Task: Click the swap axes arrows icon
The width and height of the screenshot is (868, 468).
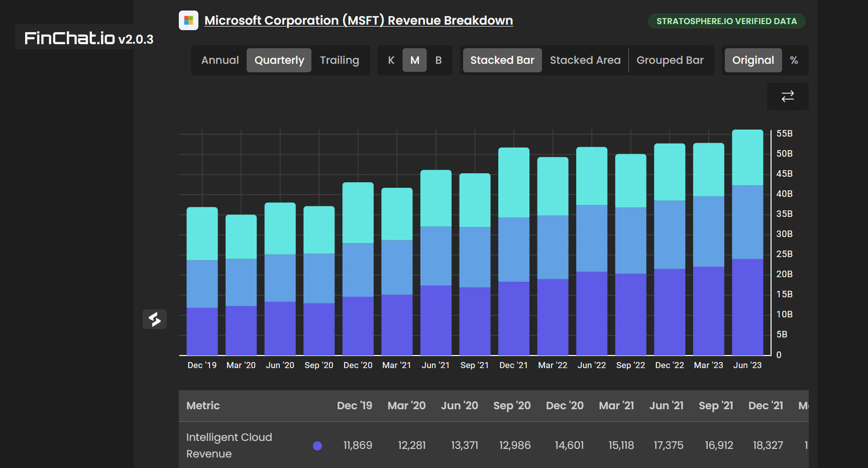Action: 787,96
